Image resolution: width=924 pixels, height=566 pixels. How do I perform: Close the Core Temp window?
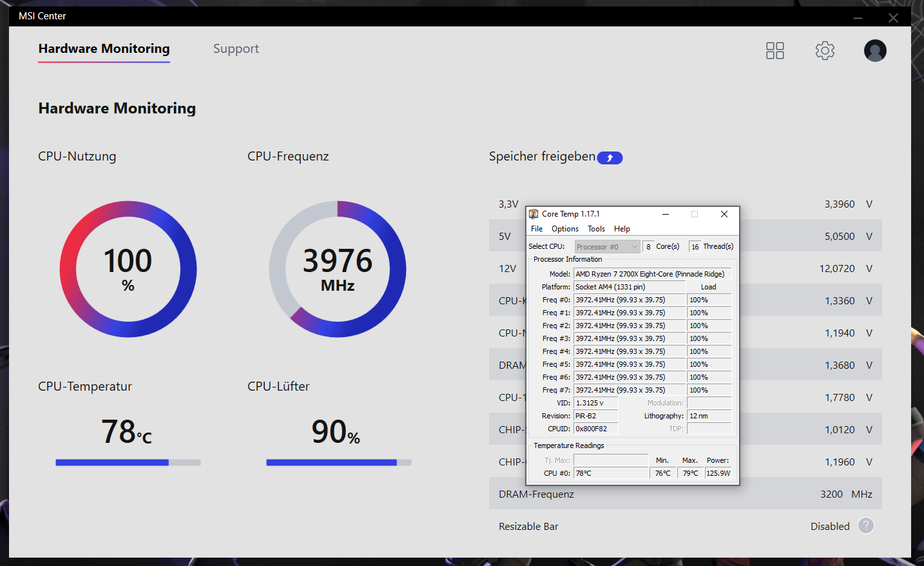(724, 214)
